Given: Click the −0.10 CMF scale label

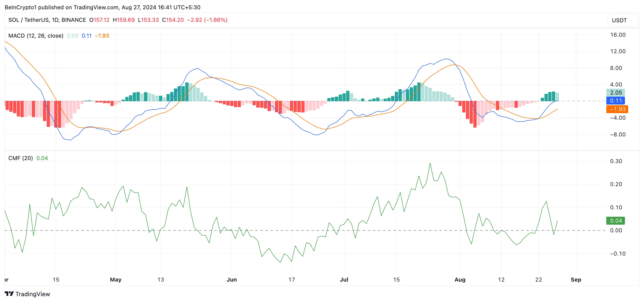Looking at the screenshot, I should point(618,253).
